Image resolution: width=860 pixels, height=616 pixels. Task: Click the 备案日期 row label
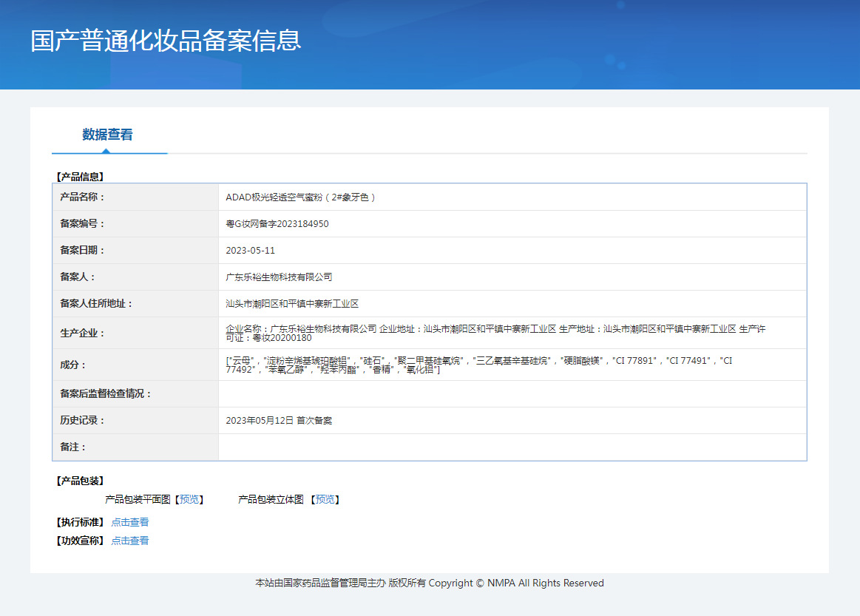point(82,250)
